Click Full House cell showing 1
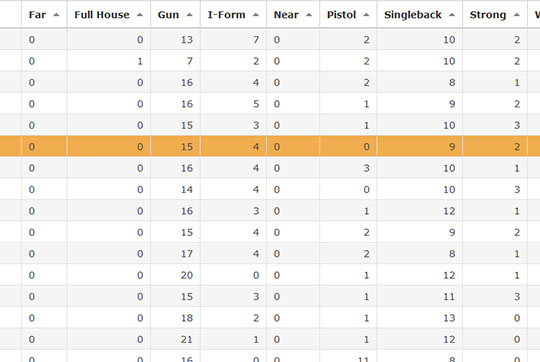This screenshot has height=362, width=540. coord(108,61)
